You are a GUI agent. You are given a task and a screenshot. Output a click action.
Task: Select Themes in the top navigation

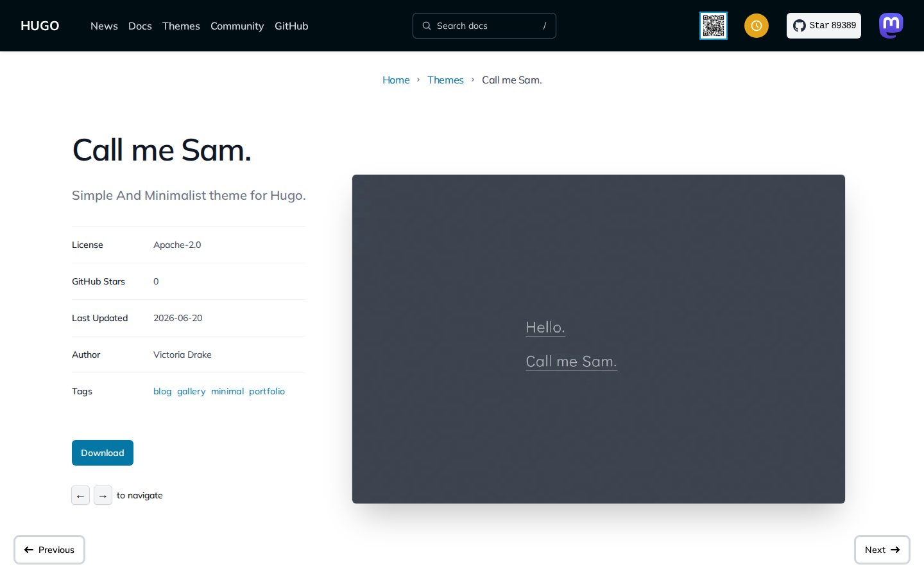(181, 26)
